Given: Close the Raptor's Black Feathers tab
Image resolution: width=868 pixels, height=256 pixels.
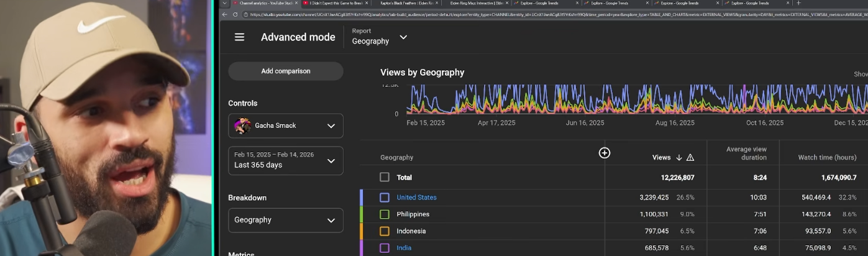Looking at the screenshot, I should coord(437,3).
